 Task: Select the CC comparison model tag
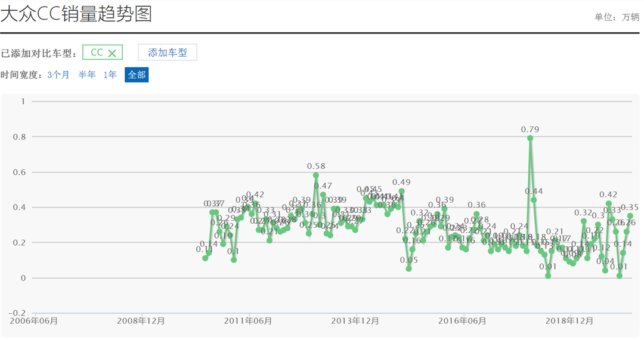97,52
